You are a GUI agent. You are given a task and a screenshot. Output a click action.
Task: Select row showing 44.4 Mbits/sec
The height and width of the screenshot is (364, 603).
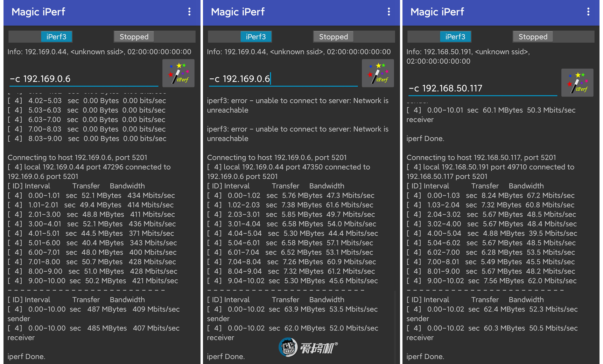click(293, 233)
